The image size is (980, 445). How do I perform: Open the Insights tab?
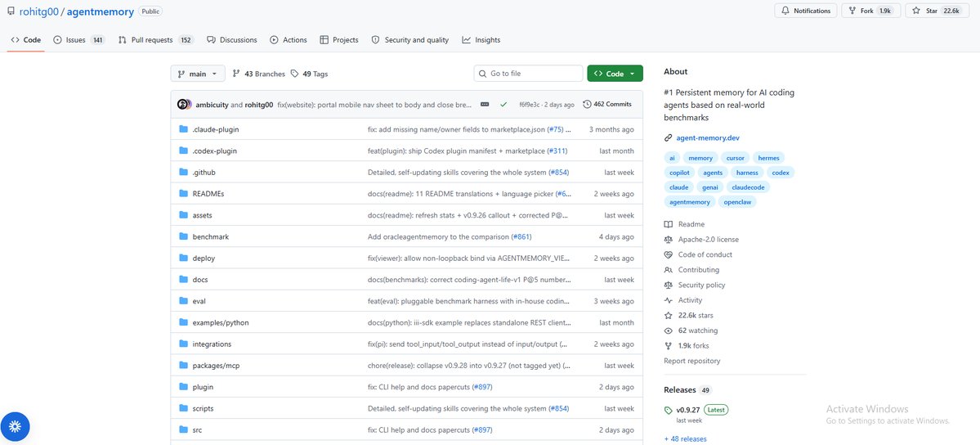pyautogui.click(x=481, y=40)
